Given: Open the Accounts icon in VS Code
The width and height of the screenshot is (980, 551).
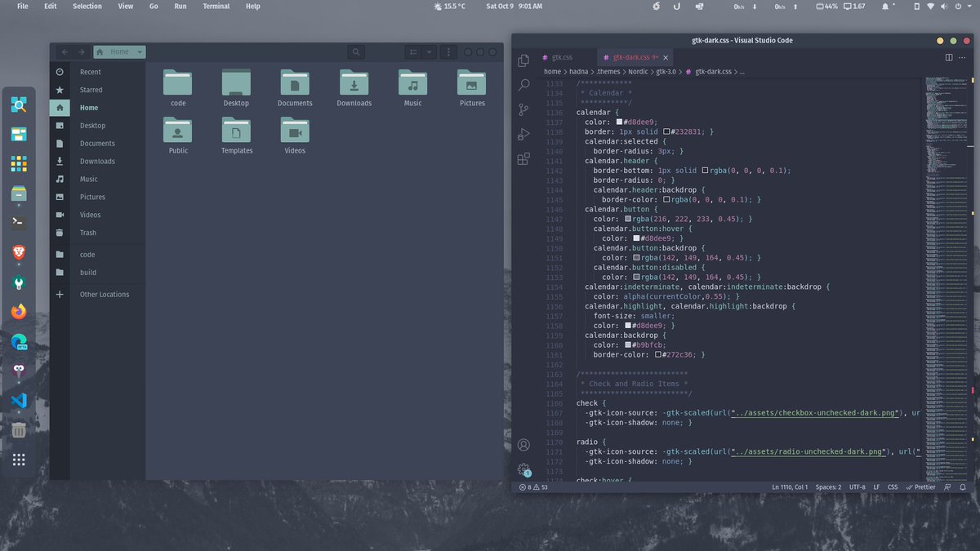Looking at the screenshot, I should (523, 445).
